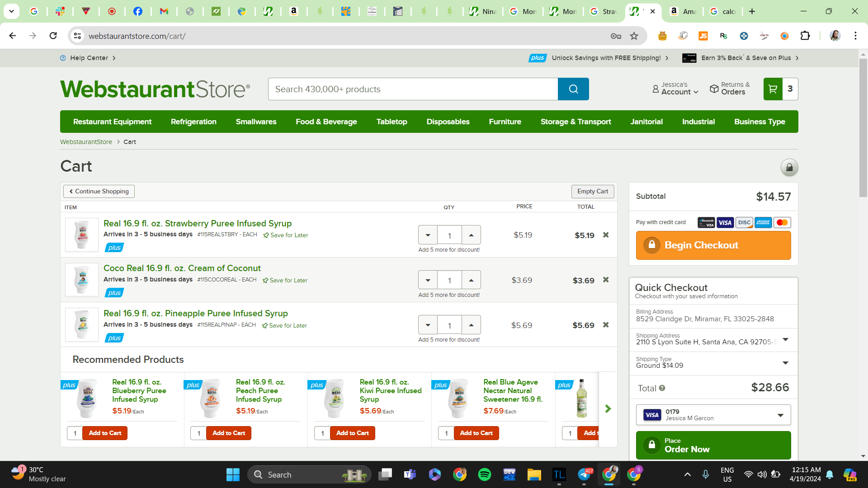Open Spotify from the taskbar

point(485,474)
